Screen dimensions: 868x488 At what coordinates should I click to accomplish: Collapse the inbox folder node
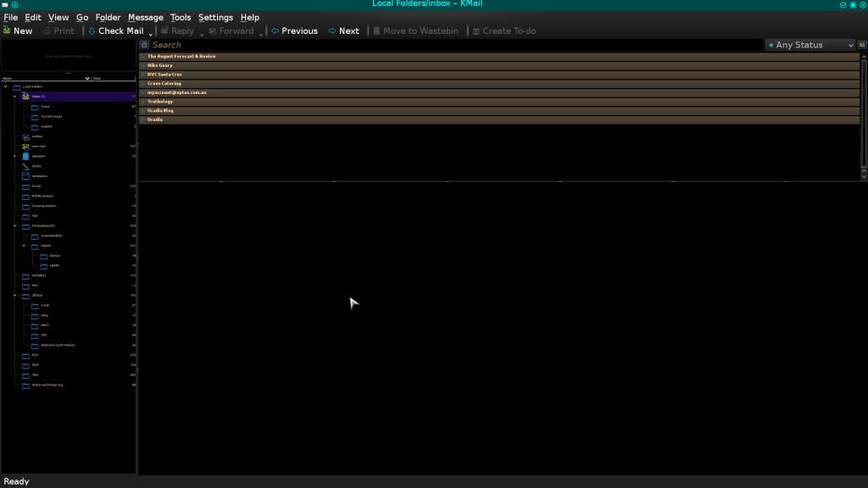[x=15, y=97]
